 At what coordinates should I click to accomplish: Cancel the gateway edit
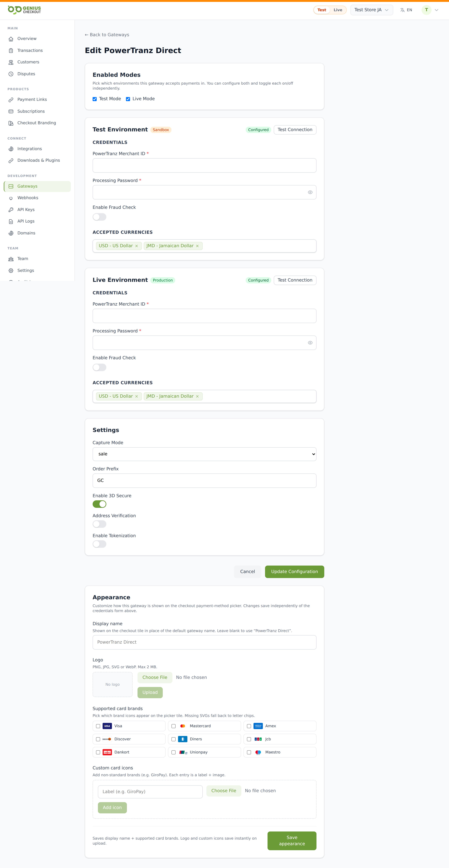pos(247,571)
